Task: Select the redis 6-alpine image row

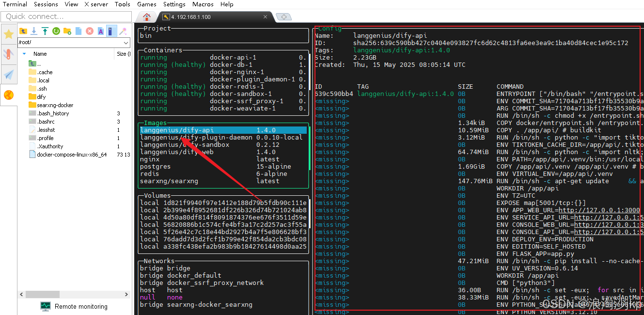Action: [x=223, y=174]
